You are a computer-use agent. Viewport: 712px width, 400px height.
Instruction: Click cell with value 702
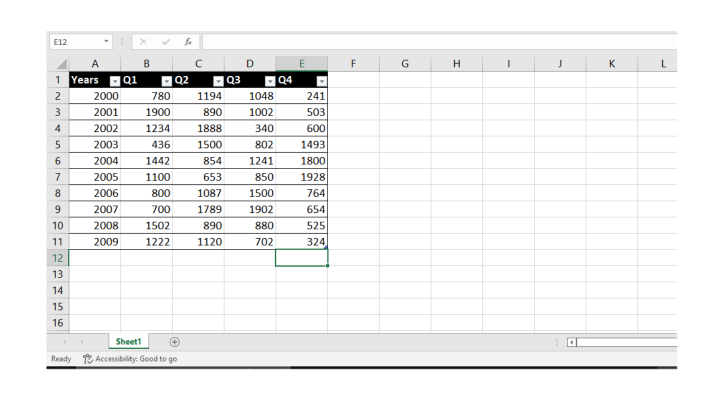250,242
